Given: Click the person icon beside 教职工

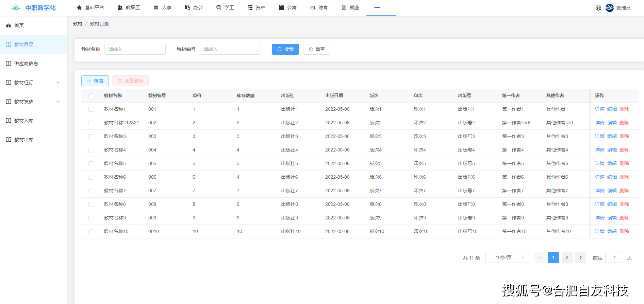Looking at the screenshot, I should tap(120, 7).
